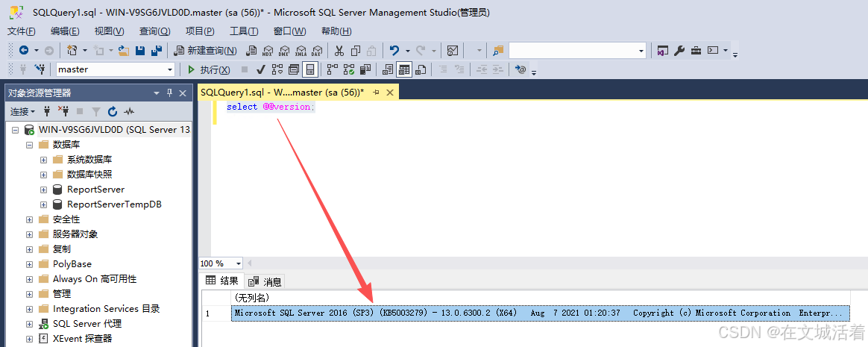Click the new project icon
Image resolution: width=868 pixels, height=347 pixels.
click(72, 51)
